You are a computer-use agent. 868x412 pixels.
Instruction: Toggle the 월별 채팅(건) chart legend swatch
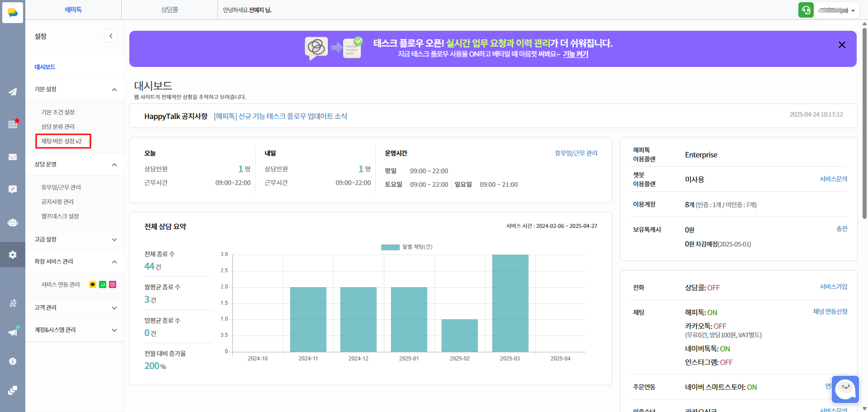point(390,247)
